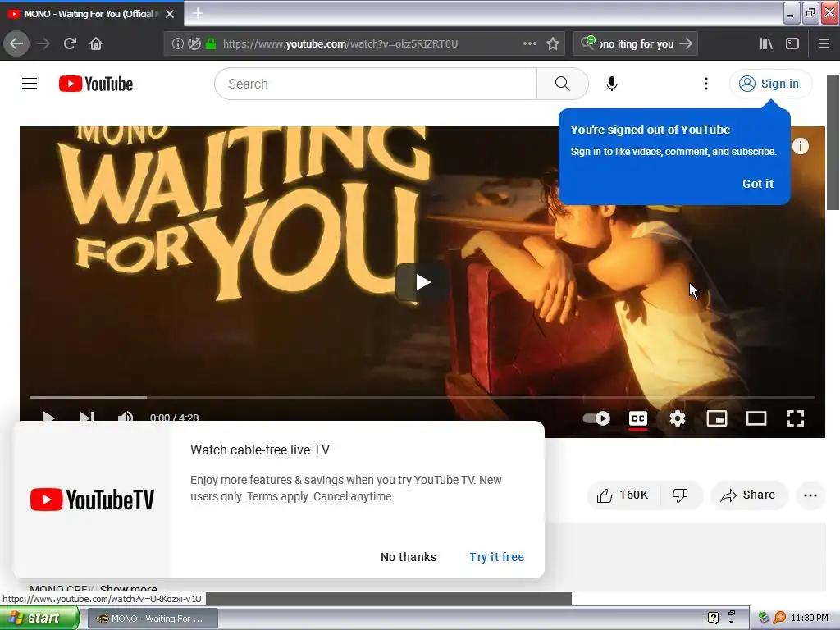Viewport: 840px width, 630px height.
Task: Show the sidebar panel
Action: (792, 43)
